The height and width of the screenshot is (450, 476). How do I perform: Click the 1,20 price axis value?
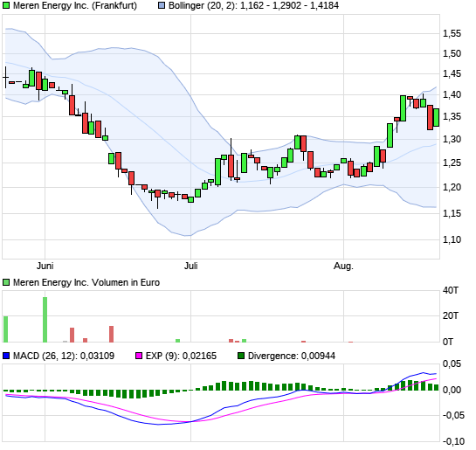[x=452, y=187]
